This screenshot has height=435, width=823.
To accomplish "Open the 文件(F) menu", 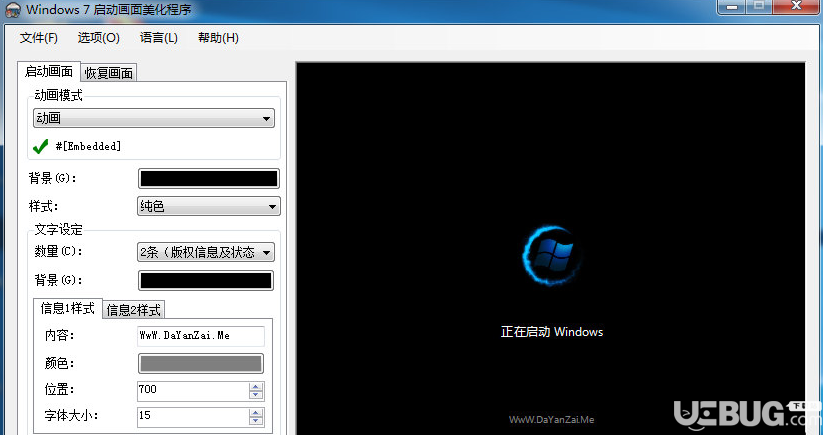I will pos(38,38).
